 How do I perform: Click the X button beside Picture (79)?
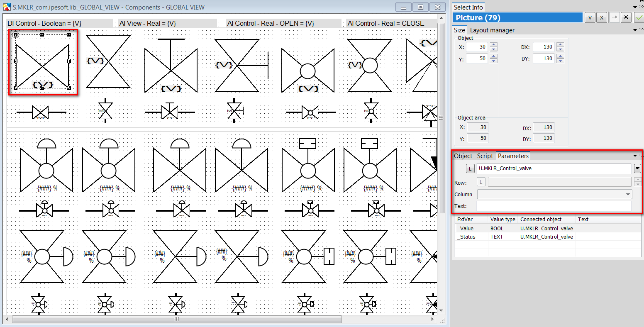pyautogui.click(x=601, y=18)
